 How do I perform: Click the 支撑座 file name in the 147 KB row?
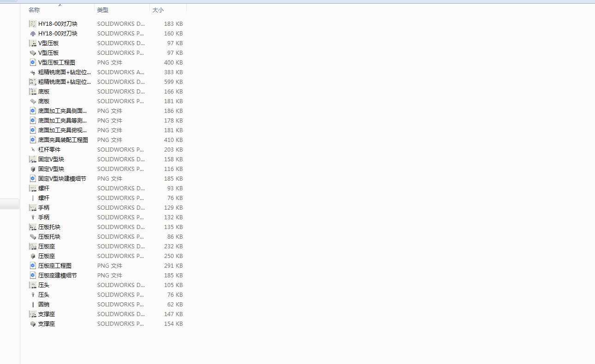(x=47, y=314)
